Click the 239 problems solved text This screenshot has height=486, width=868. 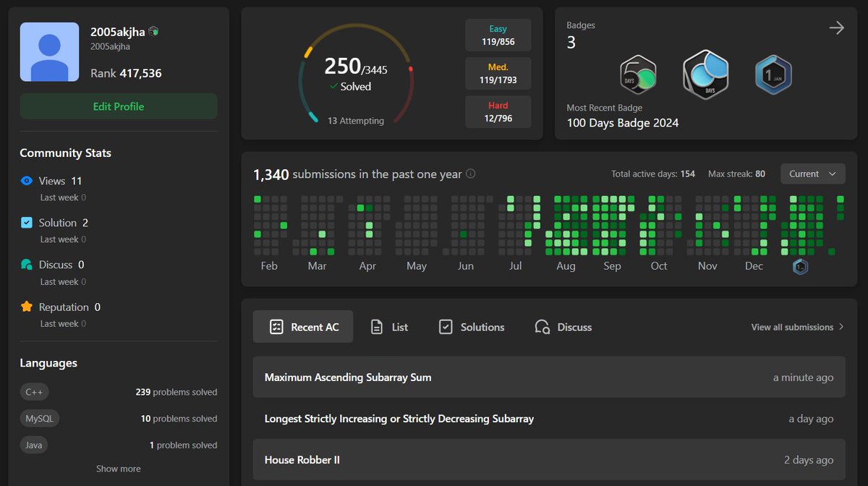click(176, 392)
